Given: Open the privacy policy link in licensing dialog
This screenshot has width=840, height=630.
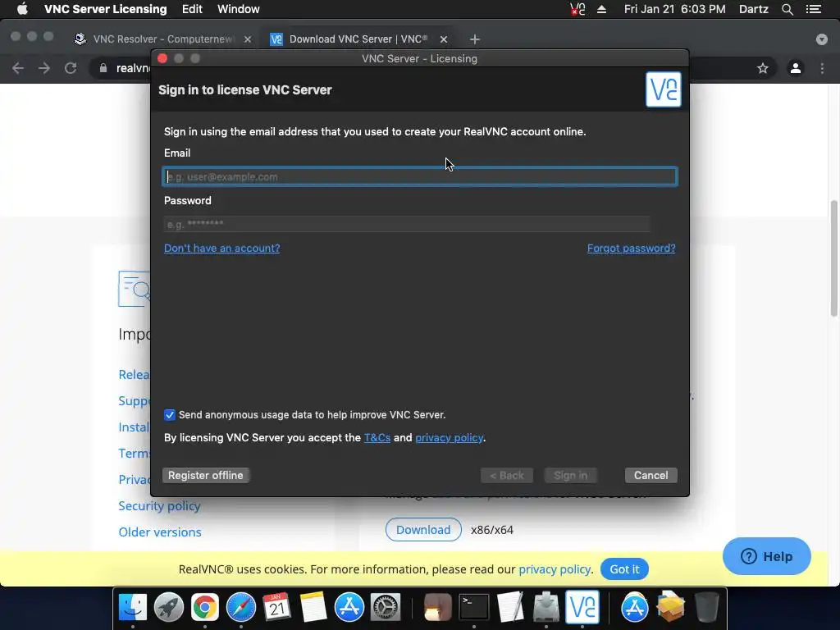Looking at the screenshot, I should click(449, 438).
